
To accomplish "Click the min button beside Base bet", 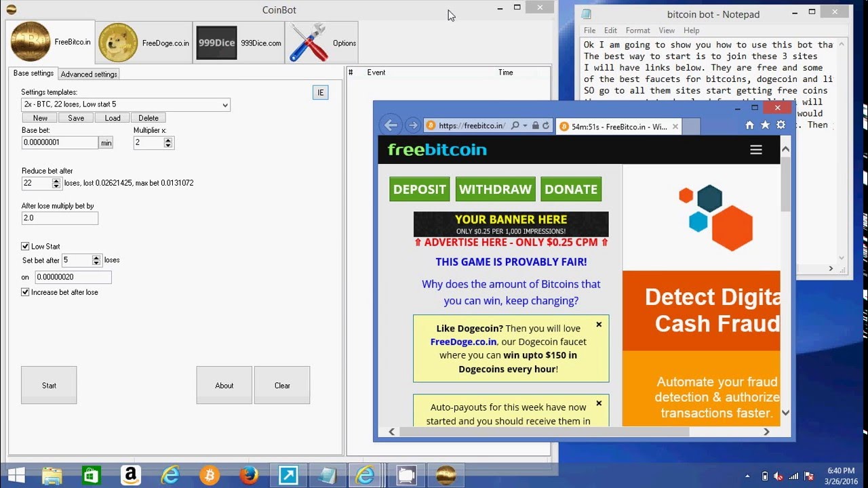I will [106, 143].
